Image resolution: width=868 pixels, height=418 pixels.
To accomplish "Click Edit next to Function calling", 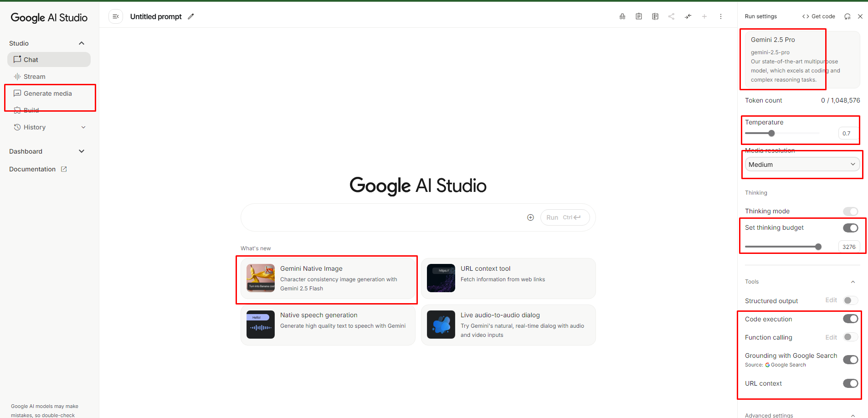I will [x=831, y=337].
